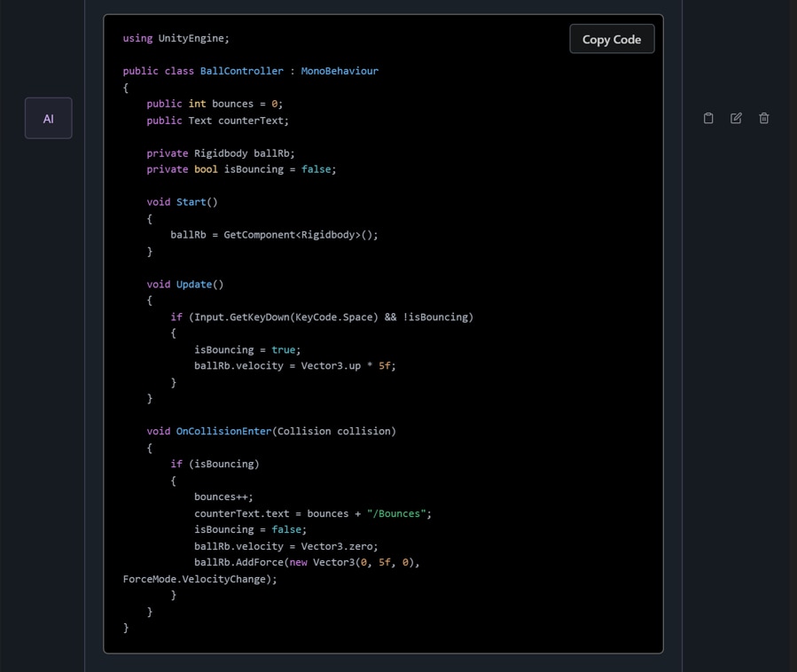Click the 'OnCollisionEnter' method name
797x672 pixels.
click(x=223, y=431)
